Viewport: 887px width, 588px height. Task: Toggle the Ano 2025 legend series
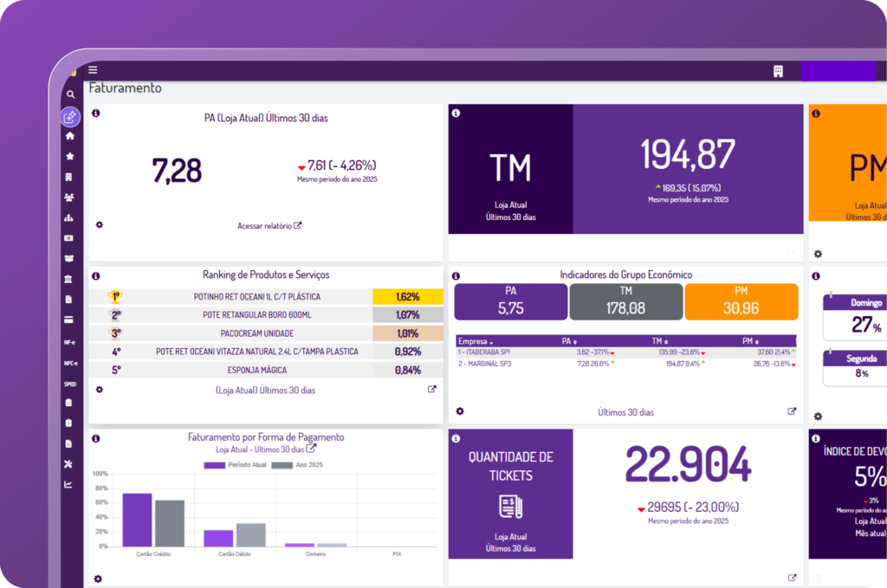click(297, 465)
